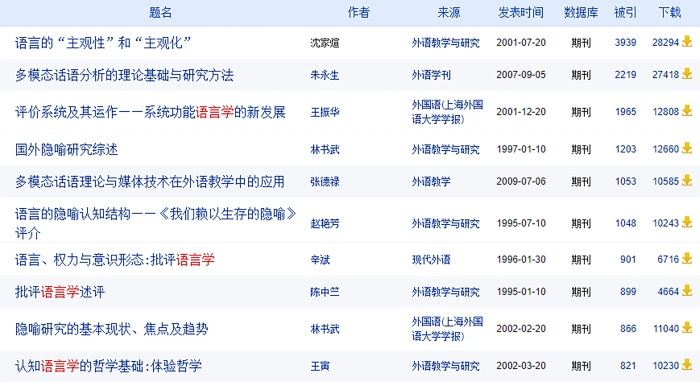Open the journal 现代外语
This screenshot has width=700, height=382.
(x=431, y=260)
